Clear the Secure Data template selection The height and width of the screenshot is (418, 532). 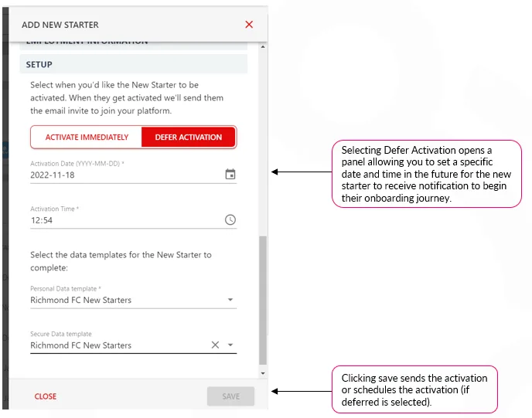pos(215,345)
